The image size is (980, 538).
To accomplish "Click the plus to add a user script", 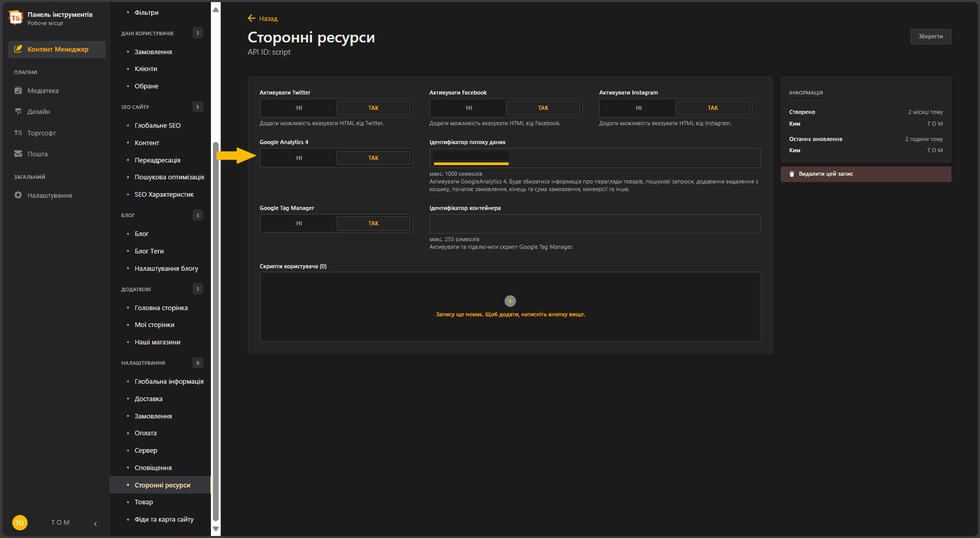I will [510, 301].
